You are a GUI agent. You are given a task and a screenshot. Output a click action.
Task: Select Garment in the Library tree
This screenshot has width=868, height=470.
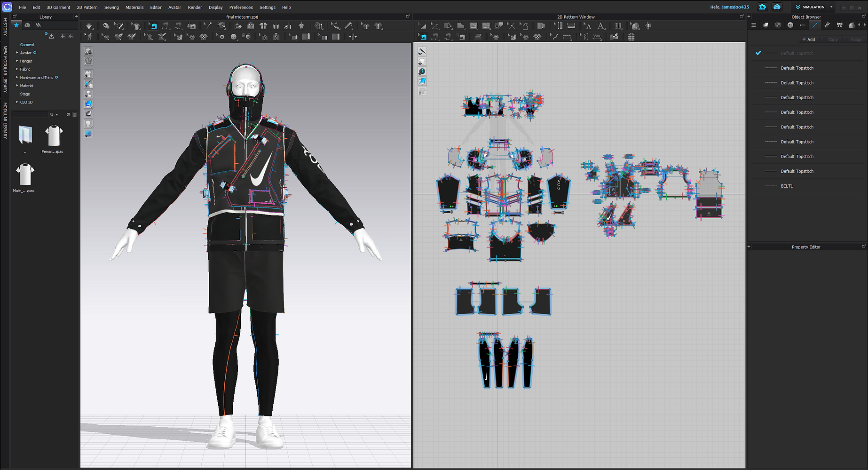click(27, 45)
